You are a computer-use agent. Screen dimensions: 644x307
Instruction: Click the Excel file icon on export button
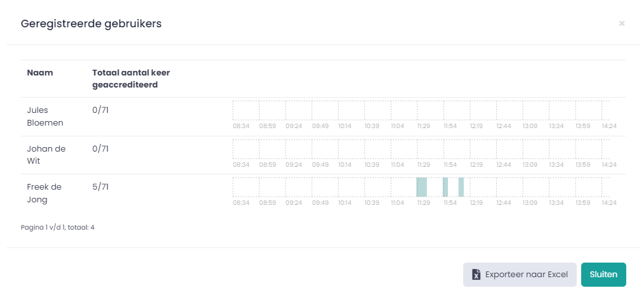coord(476,275)
